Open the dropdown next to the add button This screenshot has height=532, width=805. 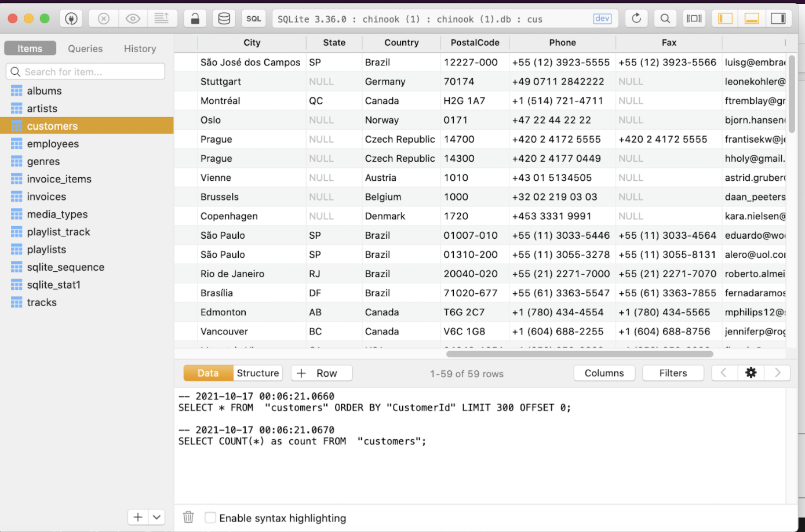[x=156, y=516]
